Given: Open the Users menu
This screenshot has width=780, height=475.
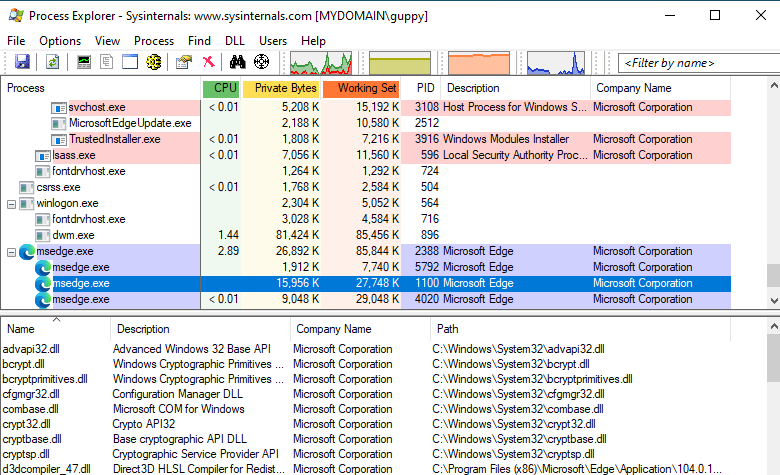Looking at the screenshot, I should click(273, 41).
